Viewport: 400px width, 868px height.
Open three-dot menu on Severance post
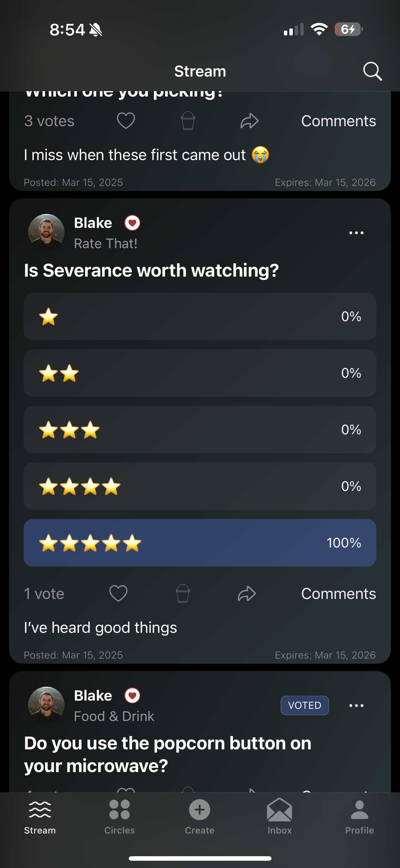pos(356,233)
